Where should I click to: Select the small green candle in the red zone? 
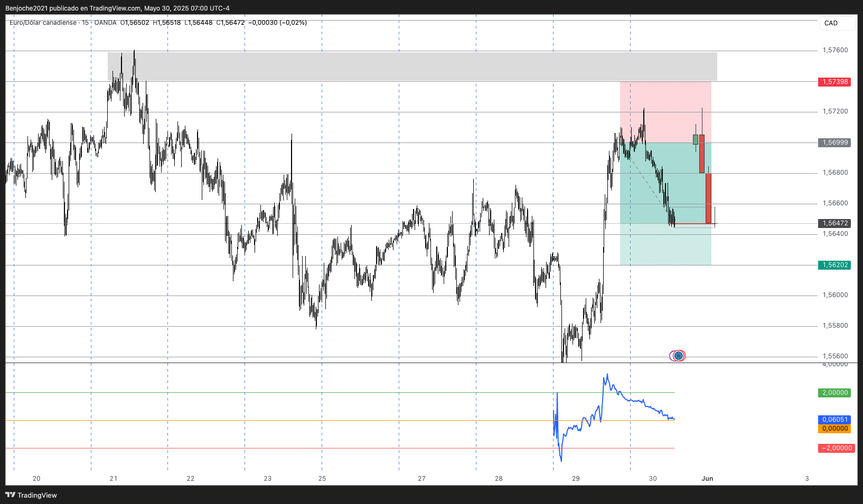(696, 139)
